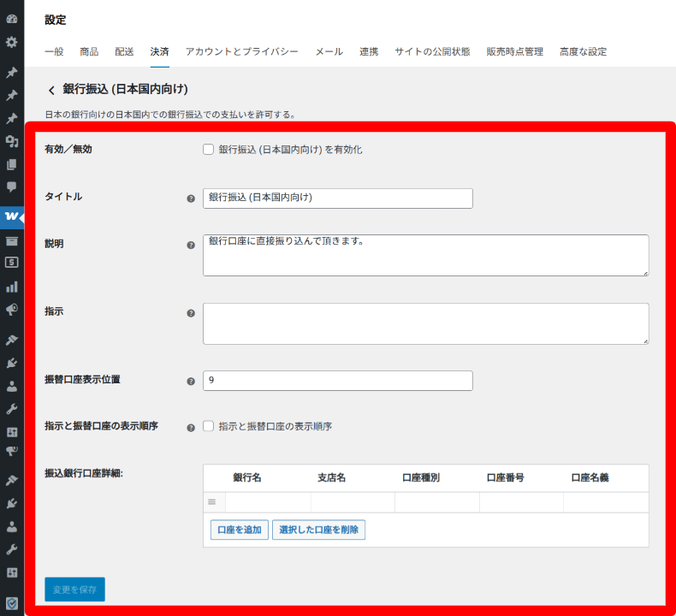Click the 有効／無効 label
Viewport: 676px width, 616px height.
click(68, 149)
